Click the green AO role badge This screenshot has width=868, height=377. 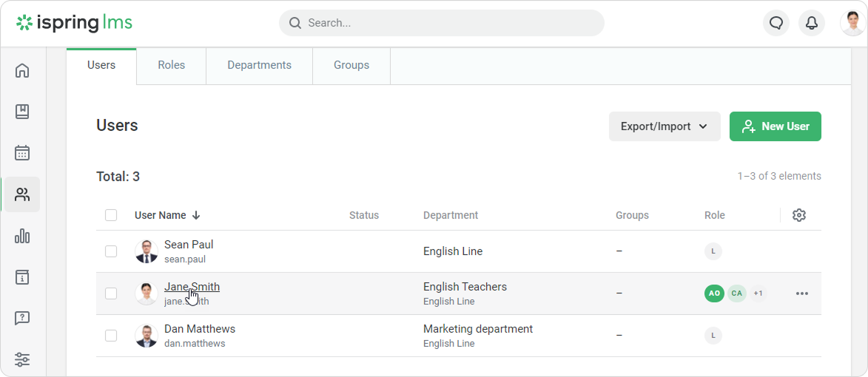pos(714,293)
